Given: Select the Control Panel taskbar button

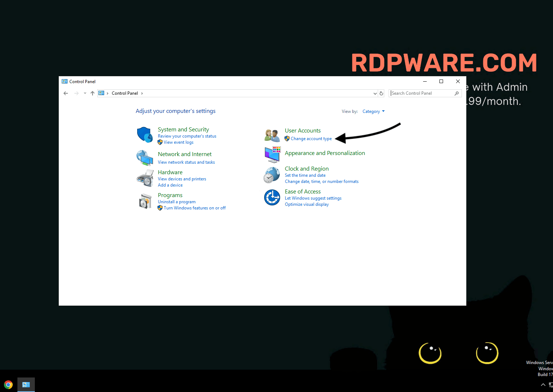Looking at the screenshot, I should point(26,385).
